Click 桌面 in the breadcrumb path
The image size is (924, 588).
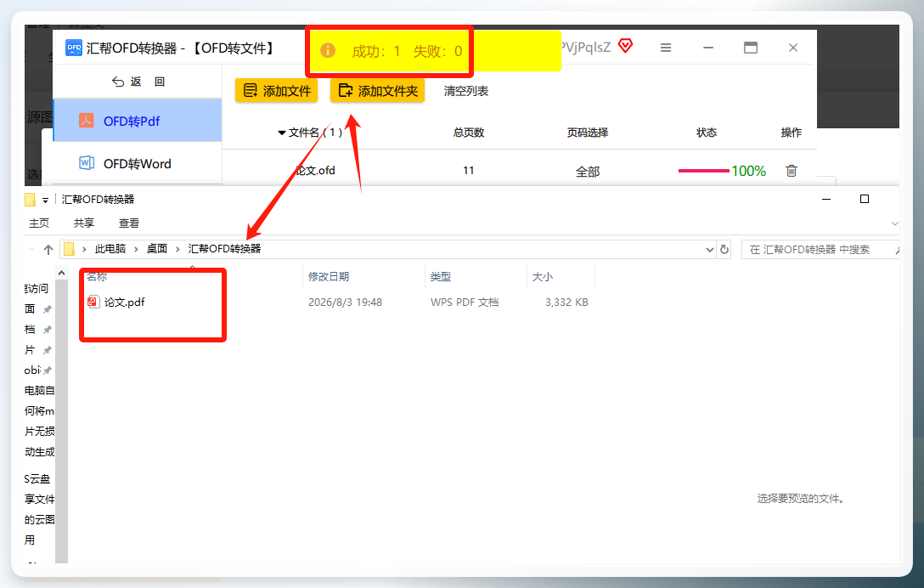coord(157,249)
